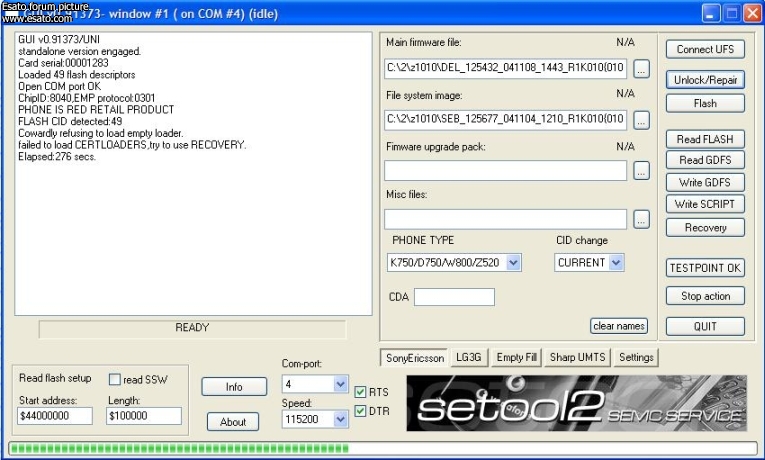
Task: Uncheck the RTS checkbox
Action: [361, 392]
